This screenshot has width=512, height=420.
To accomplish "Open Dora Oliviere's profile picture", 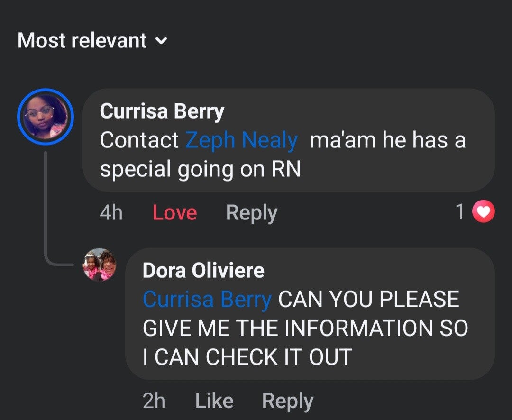I will pos(99,265).
